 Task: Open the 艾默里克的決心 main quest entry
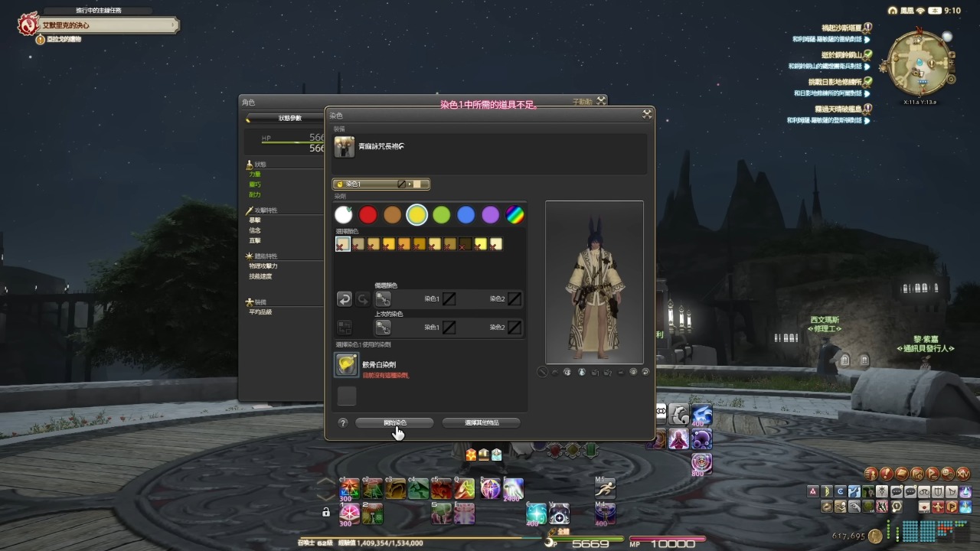[100, 25]
